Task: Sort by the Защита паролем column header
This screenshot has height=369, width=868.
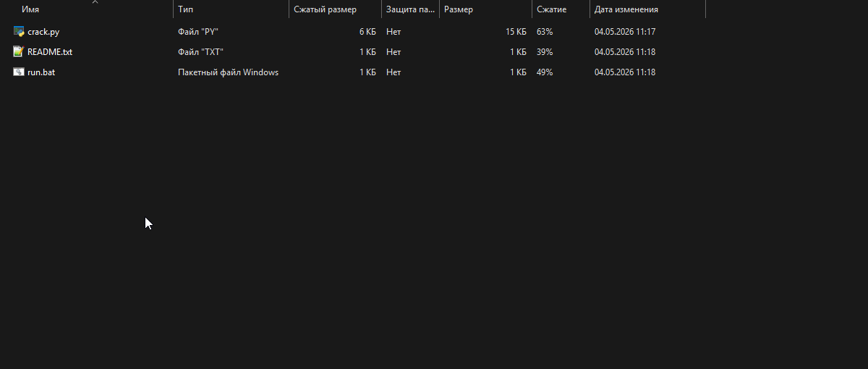Action: tap(410, 10)
